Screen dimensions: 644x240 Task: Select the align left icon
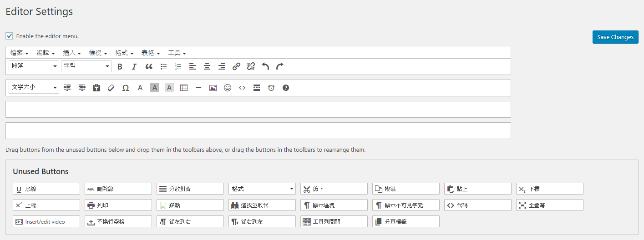193,66
